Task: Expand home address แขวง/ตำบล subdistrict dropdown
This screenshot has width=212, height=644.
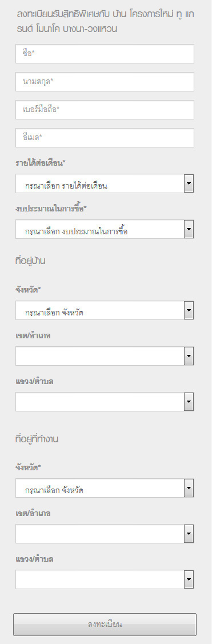Action: pos(105,402)
